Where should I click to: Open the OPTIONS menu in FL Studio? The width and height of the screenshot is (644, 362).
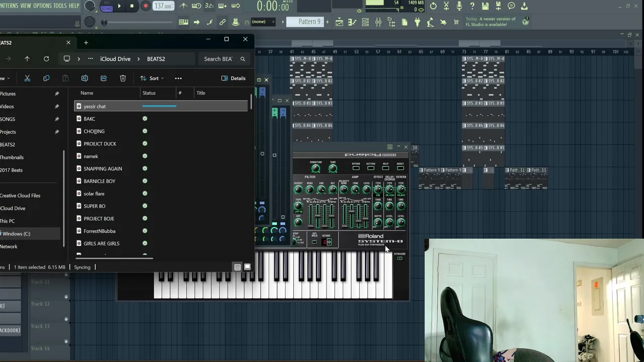click(x=42, y=6)
